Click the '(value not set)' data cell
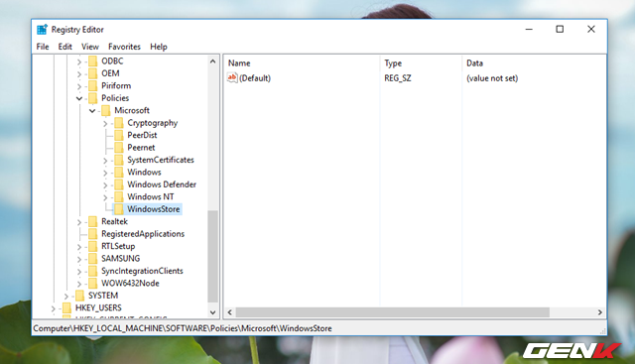 492,78
